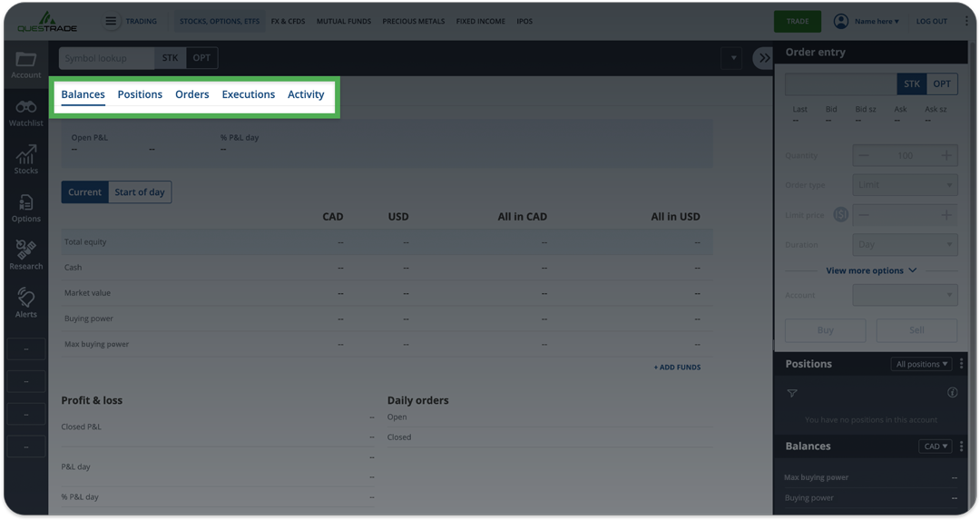Open the IPOs menu item
The image size is (980, 520).
click(524, 21)
